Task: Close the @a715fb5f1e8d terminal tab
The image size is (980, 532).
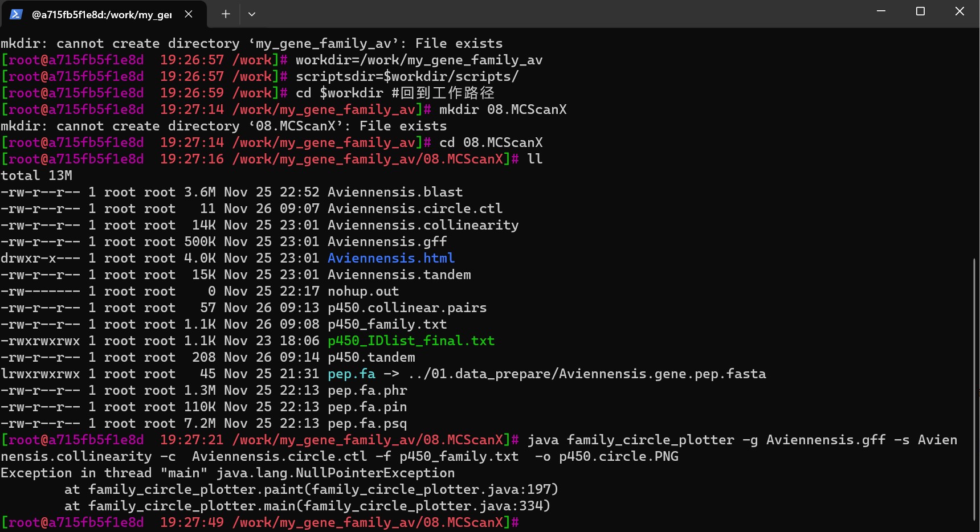Action: (189, 14)
